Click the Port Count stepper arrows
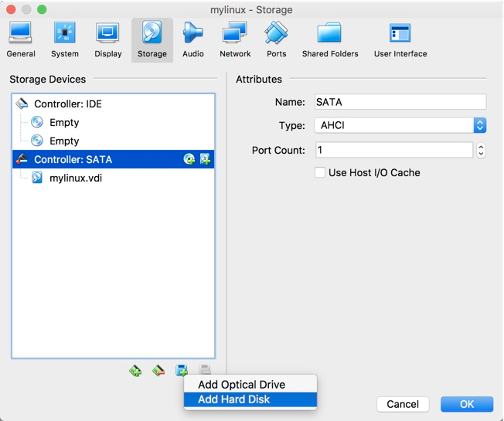The width and height of the screenshot is (504, 421). [x=481, y=150]
